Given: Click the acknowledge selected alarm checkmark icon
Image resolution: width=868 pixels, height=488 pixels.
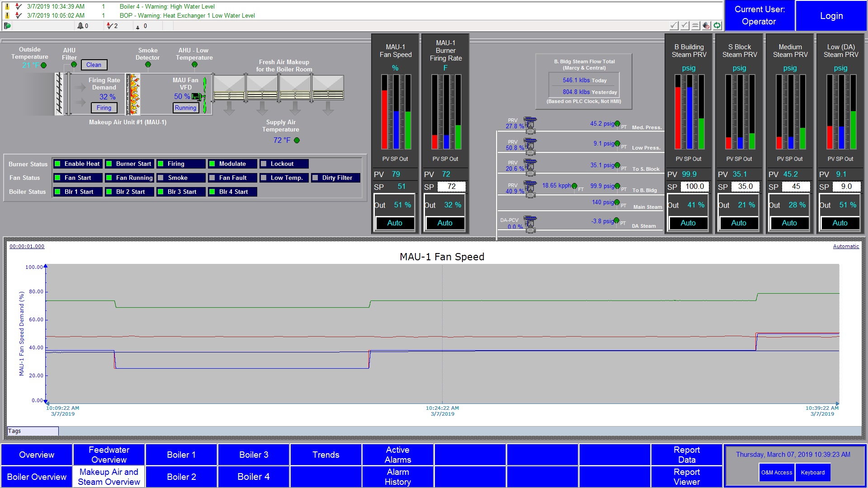Looking at the screenshot, I should coord(674,26).
